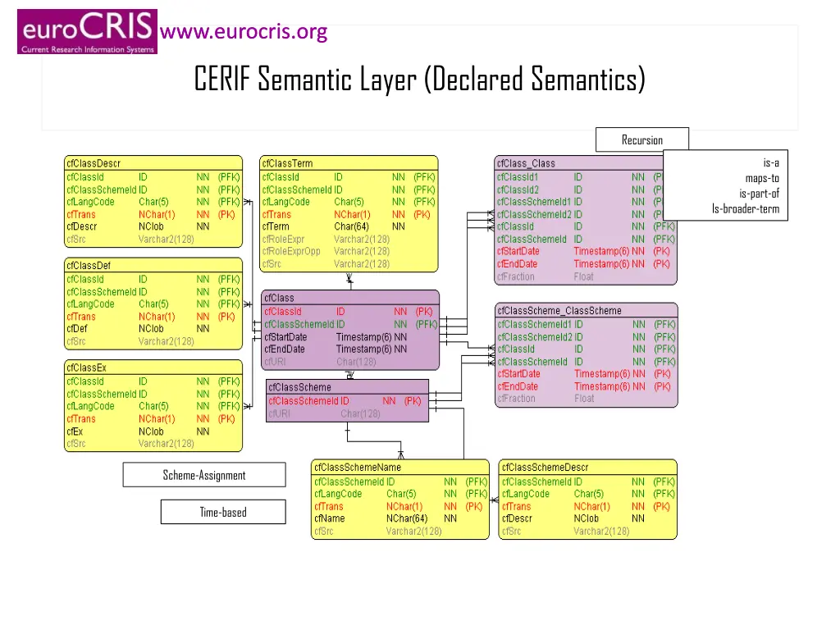The image size is (840, 630).
Task: Click cfDescr field in cfClassDescr table
Action: coord(153,226)
